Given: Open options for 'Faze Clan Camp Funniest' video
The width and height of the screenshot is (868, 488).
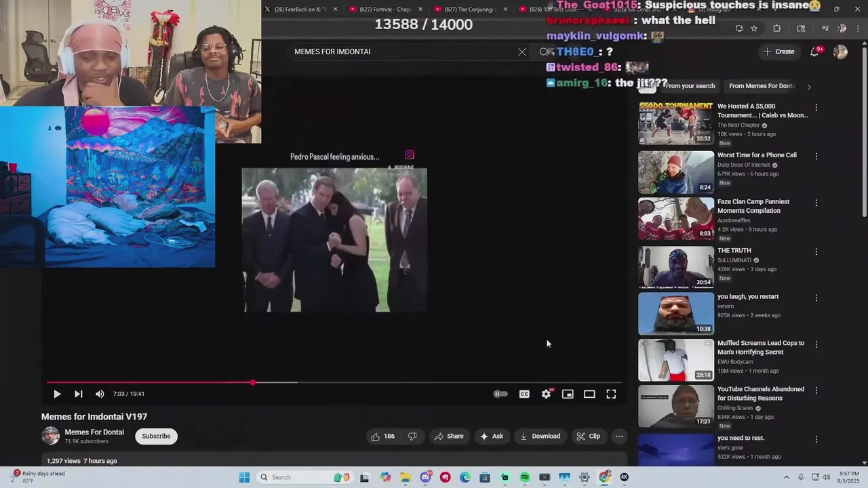Looking at the screenshot, I should pyautogui.click(x=816, y=203).
